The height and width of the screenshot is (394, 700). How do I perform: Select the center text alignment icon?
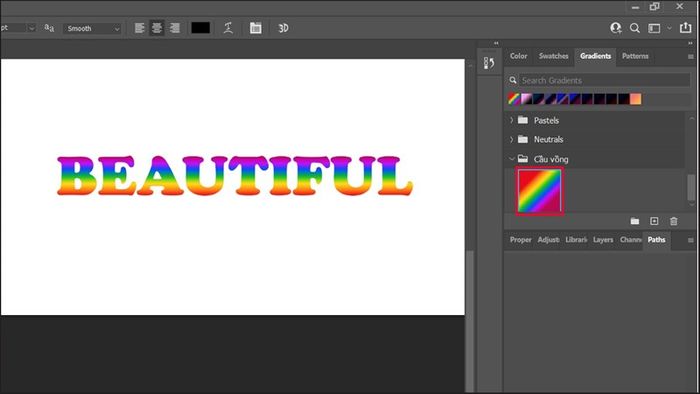pyautogui.click(x=157, y=28)
